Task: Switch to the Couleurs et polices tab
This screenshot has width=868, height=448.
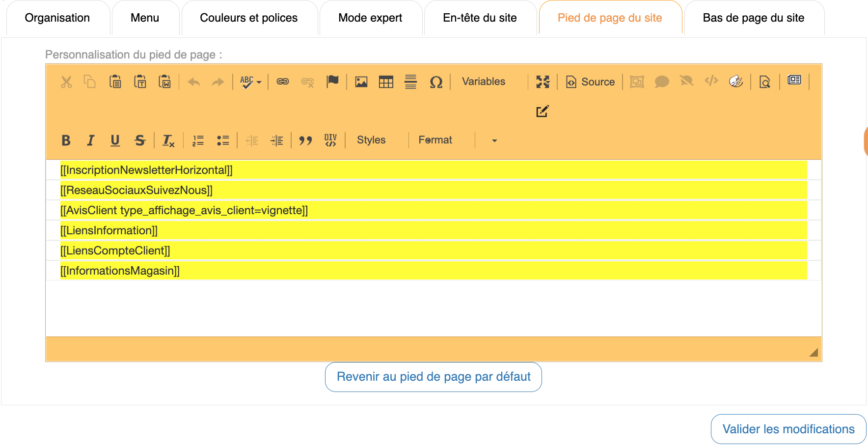Action: [x=248, y=18]
